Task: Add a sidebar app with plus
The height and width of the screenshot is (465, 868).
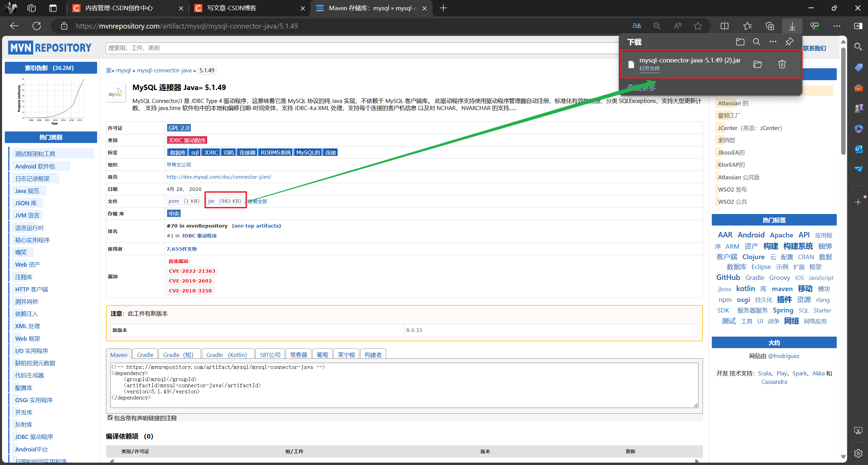Action: point(858,202)
